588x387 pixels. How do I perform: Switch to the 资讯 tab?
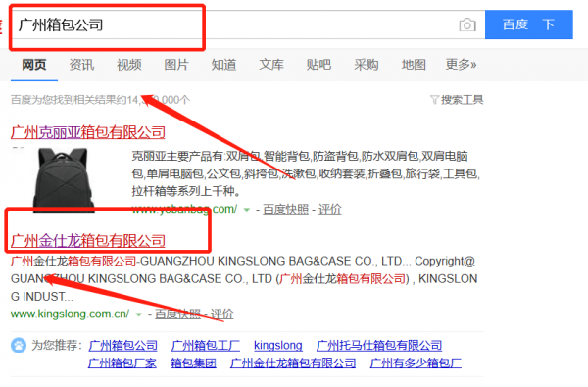pos(81,65)
